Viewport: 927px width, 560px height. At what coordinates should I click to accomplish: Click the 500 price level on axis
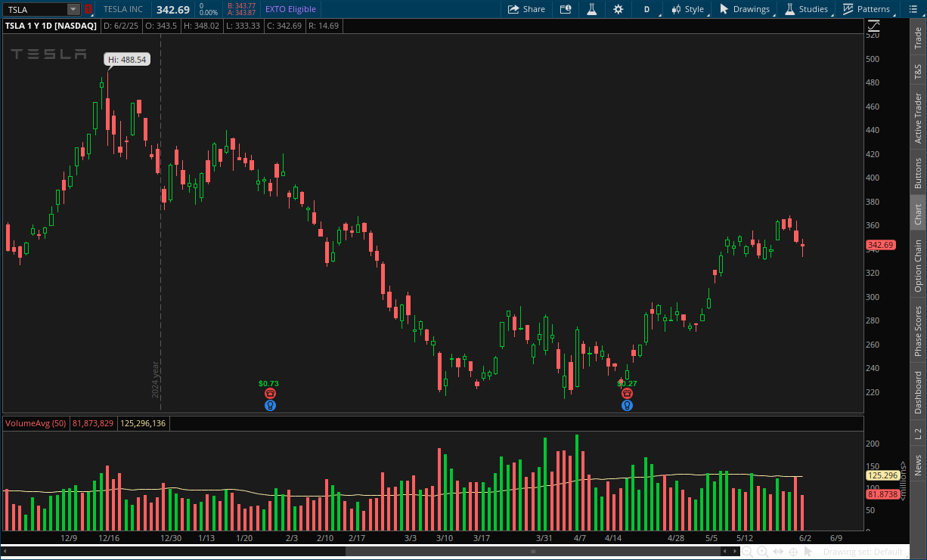click(x=873, y=59)
